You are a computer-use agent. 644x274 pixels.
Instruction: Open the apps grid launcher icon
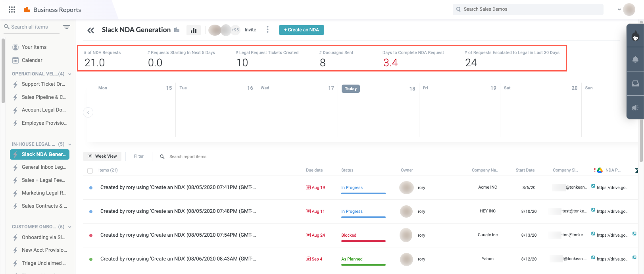coord(12,10)
